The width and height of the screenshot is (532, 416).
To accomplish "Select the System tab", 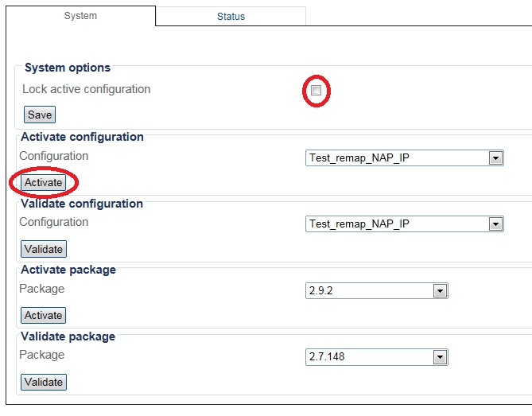I will click(x=80, y=16).
